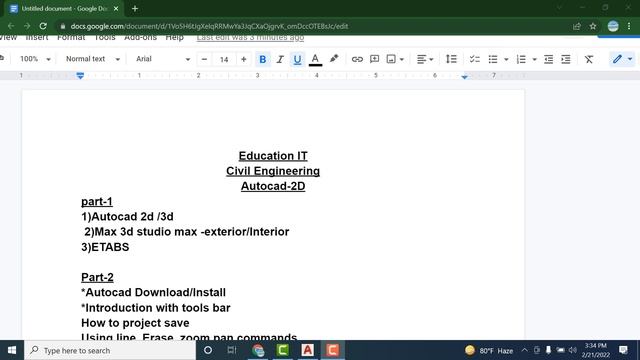Show hidden tray icons chevron
The image size is (640, 360).
524,350
